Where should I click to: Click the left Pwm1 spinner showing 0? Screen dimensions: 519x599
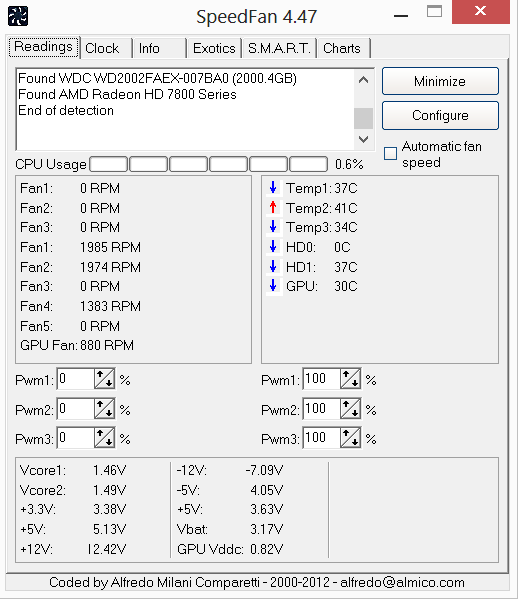[105, 379]
